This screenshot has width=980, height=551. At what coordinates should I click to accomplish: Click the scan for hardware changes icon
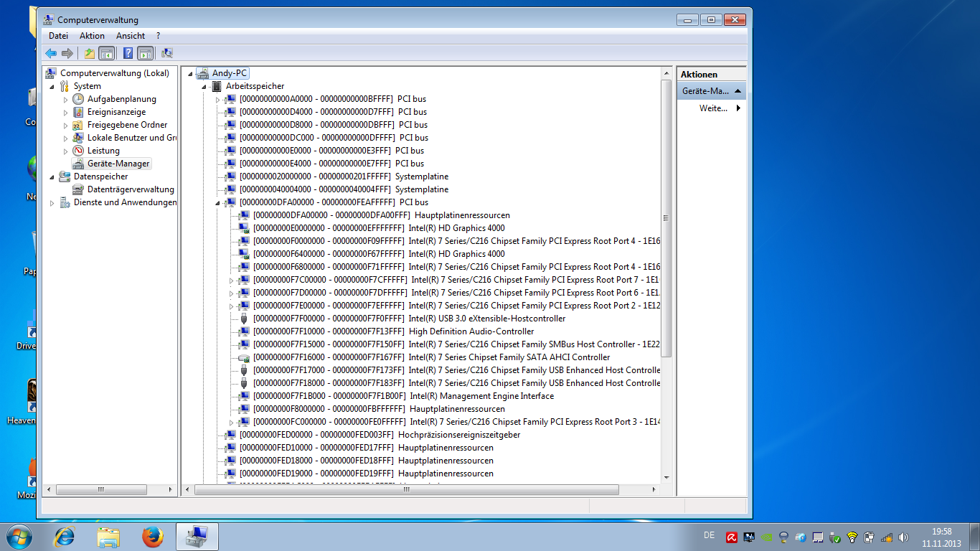167,53
